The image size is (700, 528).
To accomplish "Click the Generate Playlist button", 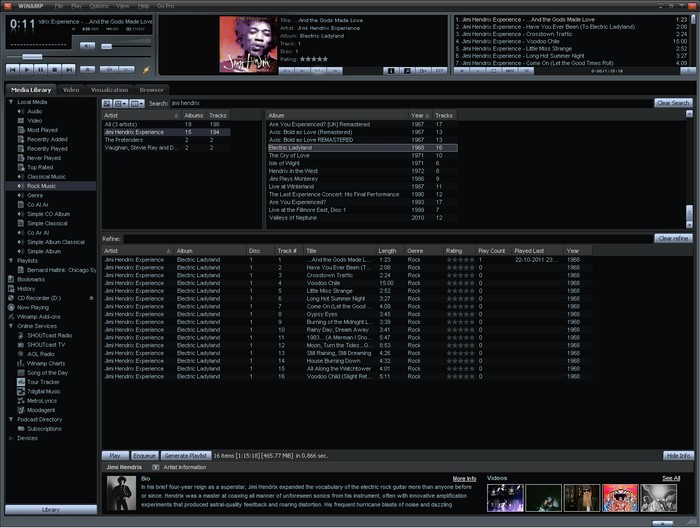I will coord(186,455).
